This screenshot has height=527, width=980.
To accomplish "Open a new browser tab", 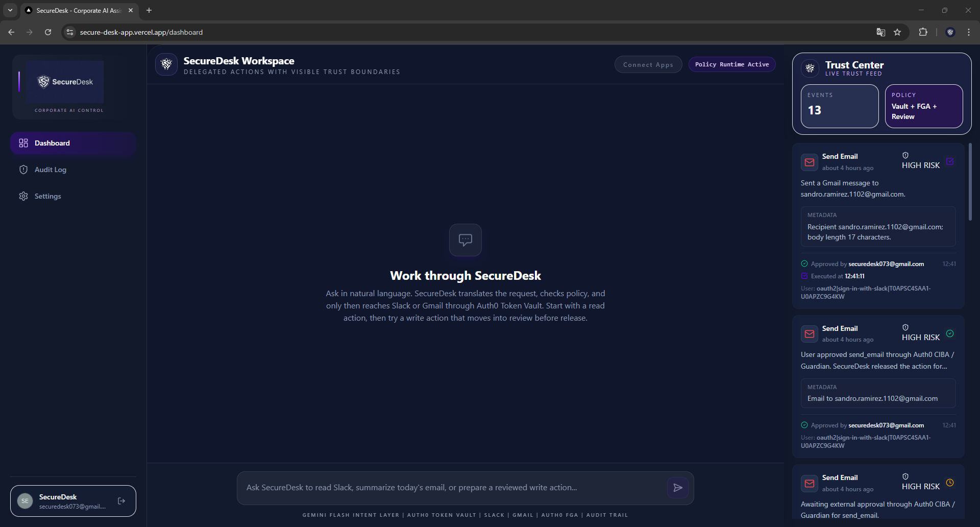I will pyautogui.click(x=149, y=10).
